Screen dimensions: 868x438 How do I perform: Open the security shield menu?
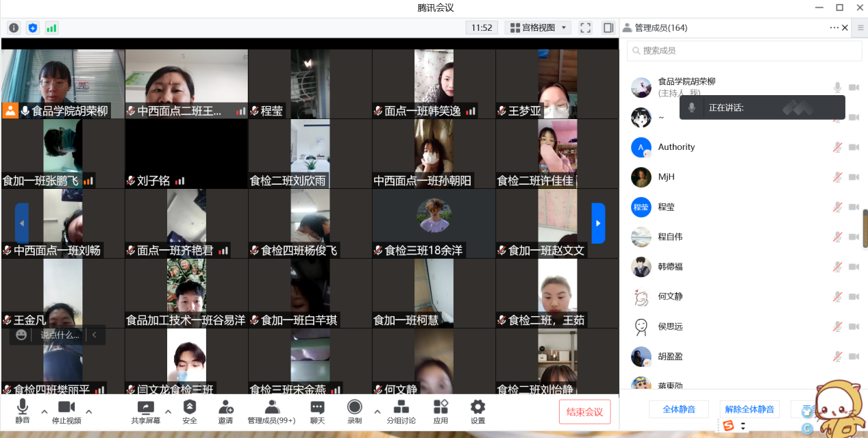[x=190, y=408]
